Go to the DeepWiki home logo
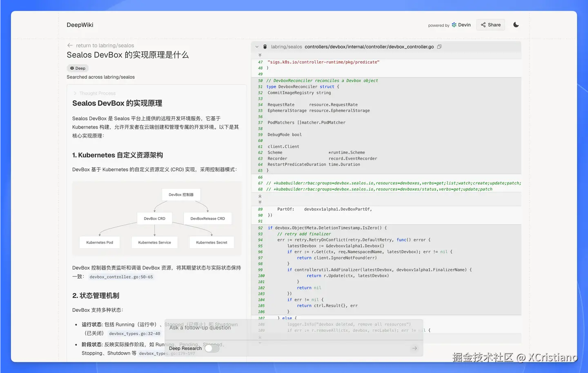Screen dimensions: 588x373 80,25
